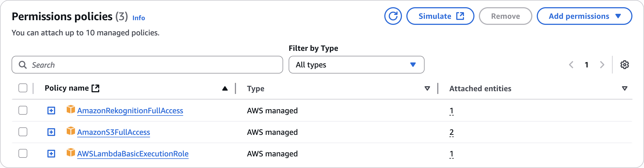Click the AmazonRekognitionFullAccess orange policy icon
Viewport: 644px width, 168px height.
(71, 109)
